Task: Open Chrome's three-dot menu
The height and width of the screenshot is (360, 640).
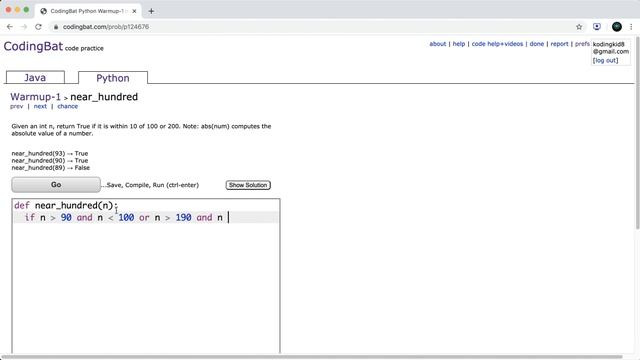Action: (x=631, y=27)
